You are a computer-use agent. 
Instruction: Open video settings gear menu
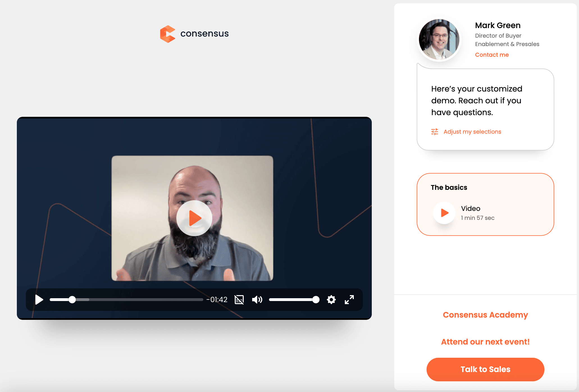332,299
